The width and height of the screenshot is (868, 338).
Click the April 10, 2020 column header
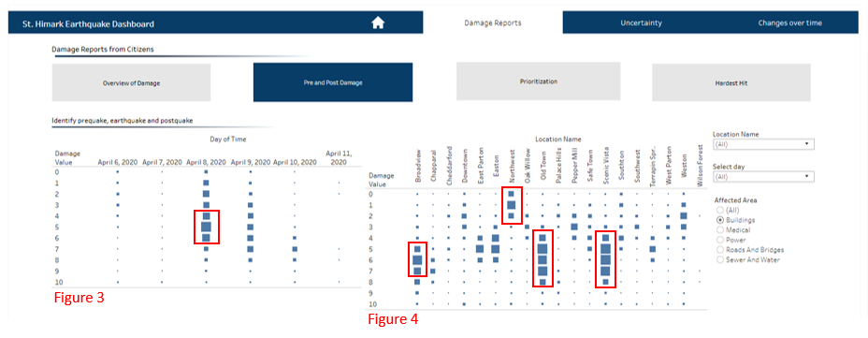[x=295, y=162]
